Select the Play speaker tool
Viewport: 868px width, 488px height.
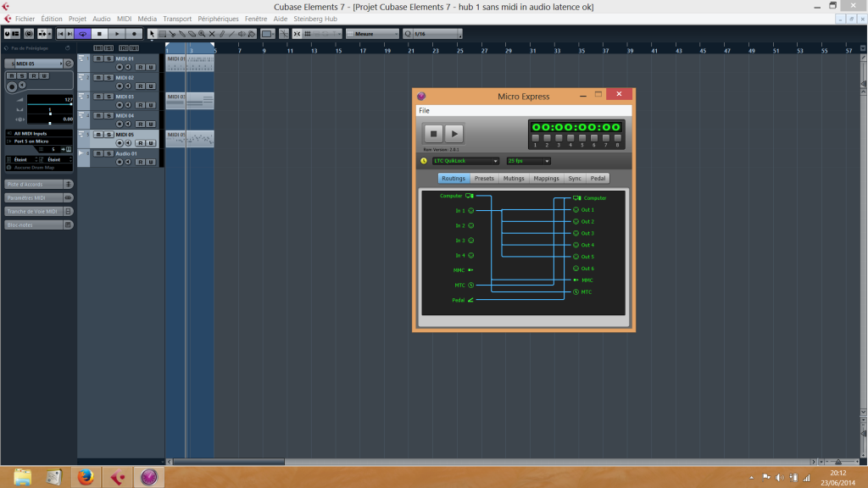pyautogui.click(x=242, y=34)
